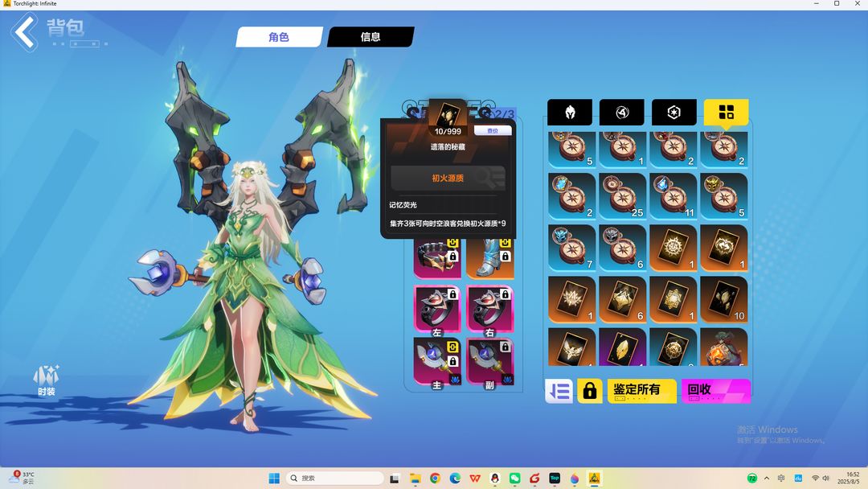Select the goblin with glowing bag item
868x489 pixels.
pos(724,347)
